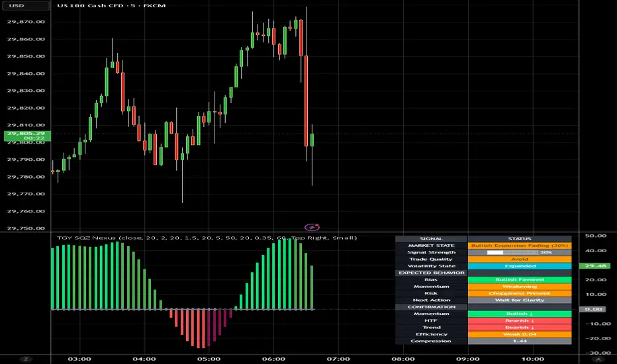Click the cyan Expanded volatility state cell

pyautogui.click(x=520, y=266)
